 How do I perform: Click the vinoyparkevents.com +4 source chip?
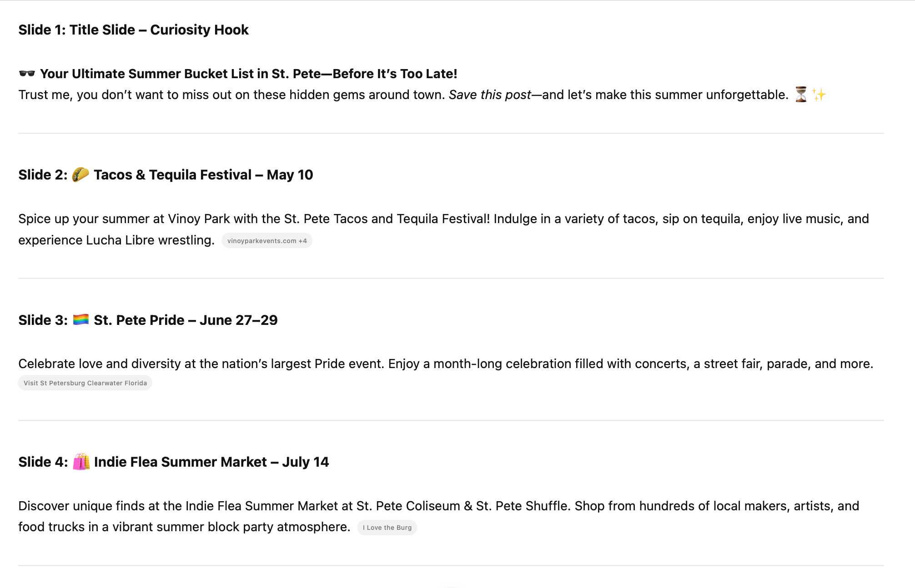click(267, 241)
